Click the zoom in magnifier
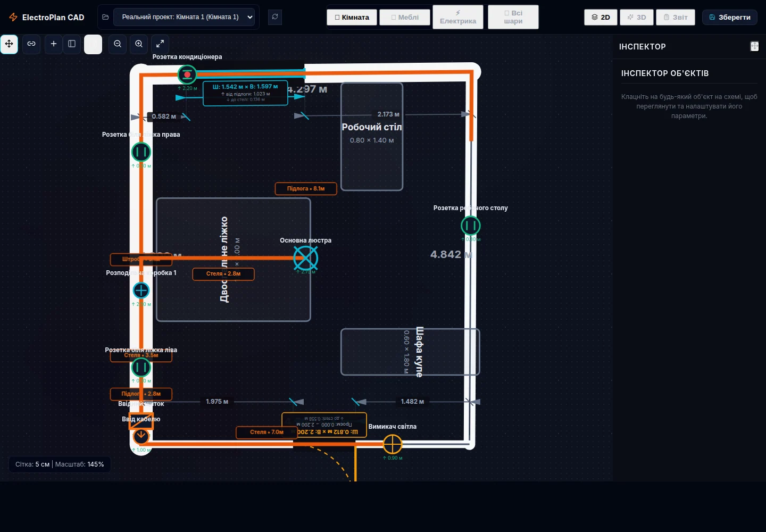The width and height of the screenshot is (766, 532). [x=139, y=44]
